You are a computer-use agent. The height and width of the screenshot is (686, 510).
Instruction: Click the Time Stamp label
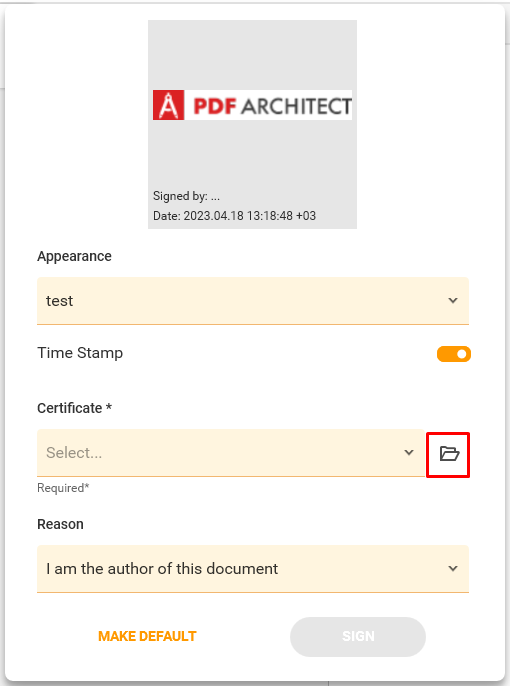click(80, 353)
